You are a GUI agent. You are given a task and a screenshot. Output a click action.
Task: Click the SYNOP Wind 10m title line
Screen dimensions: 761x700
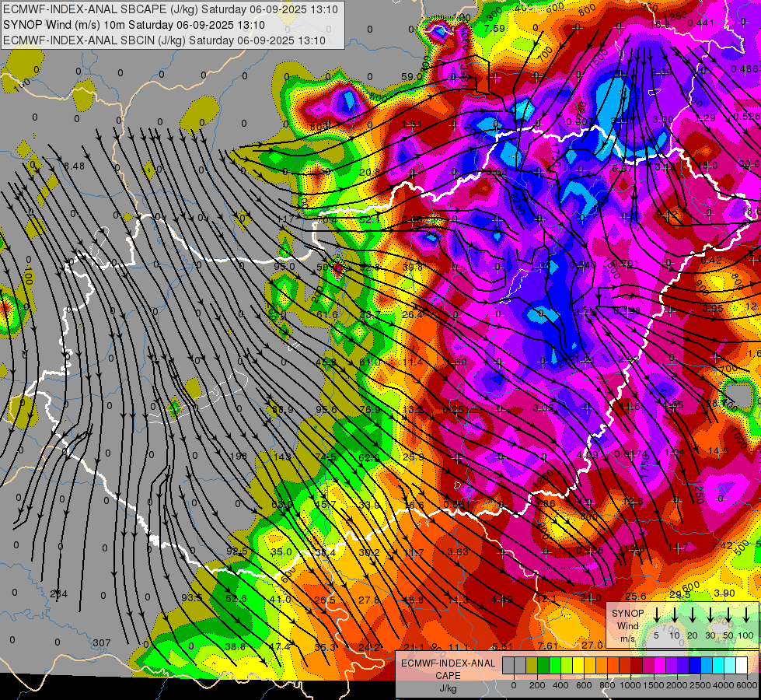tap(134, 25)
